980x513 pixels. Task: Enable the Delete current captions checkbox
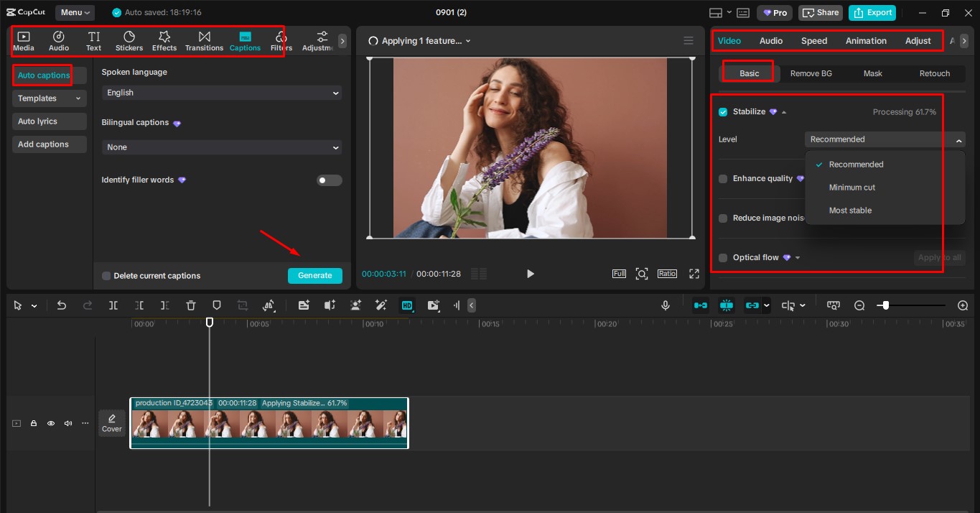(x=105, y=275)
